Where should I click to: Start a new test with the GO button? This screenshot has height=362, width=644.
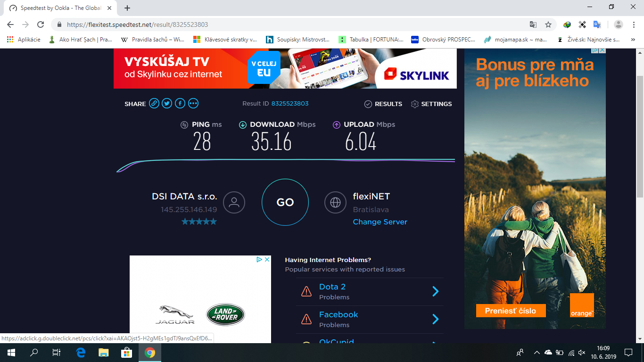pyautogui.click(x=285, y=202)
